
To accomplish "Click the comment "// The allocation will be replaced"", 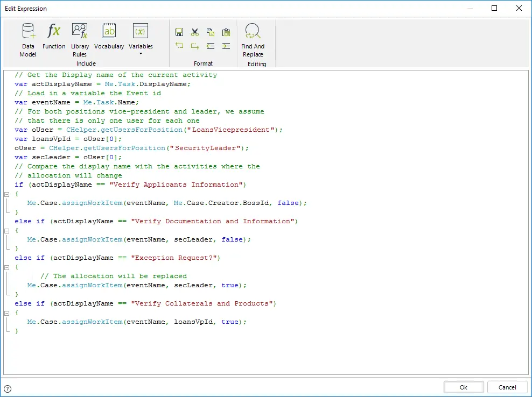I will tap(114, 277).
